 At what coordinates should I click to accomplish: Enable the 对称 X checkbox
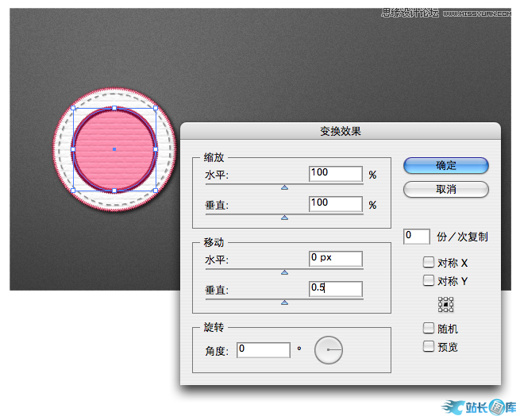[x=429, y=262]
